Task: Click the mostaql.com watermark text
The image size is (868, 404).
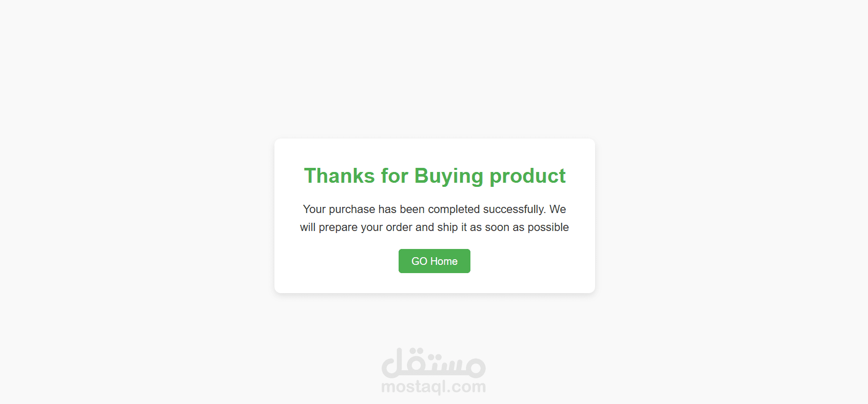Action: coord(433,387)
